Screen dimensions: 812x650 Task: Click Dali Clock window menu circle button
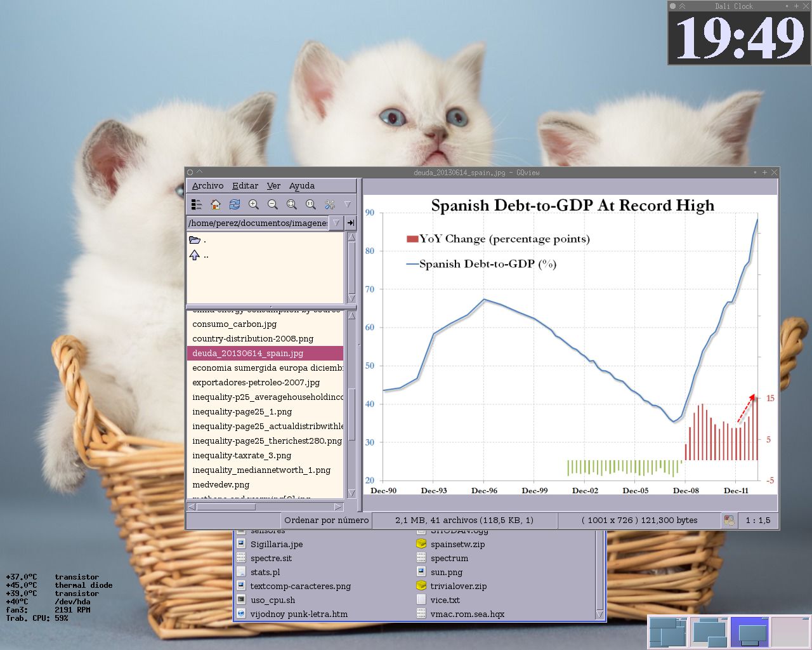point(673,6)
